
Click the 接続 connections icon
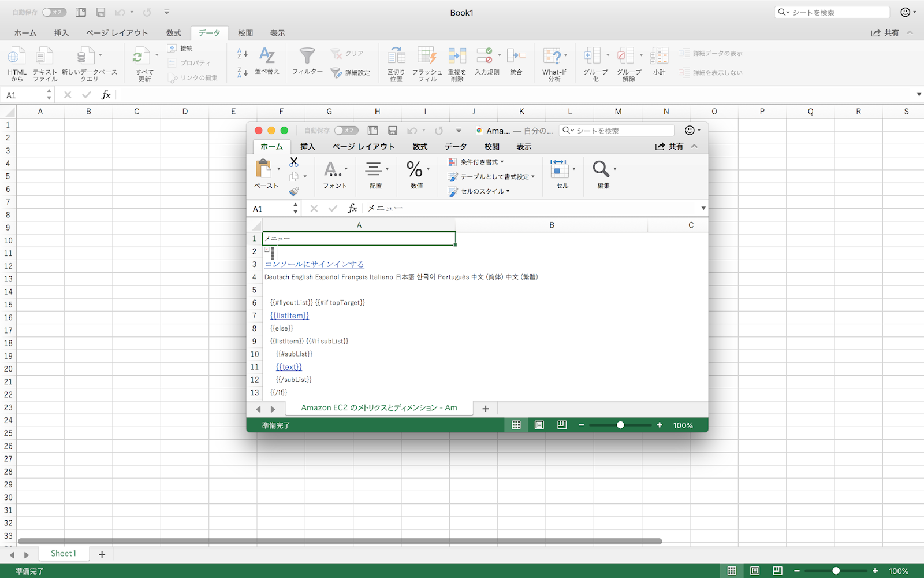(172, 48)
